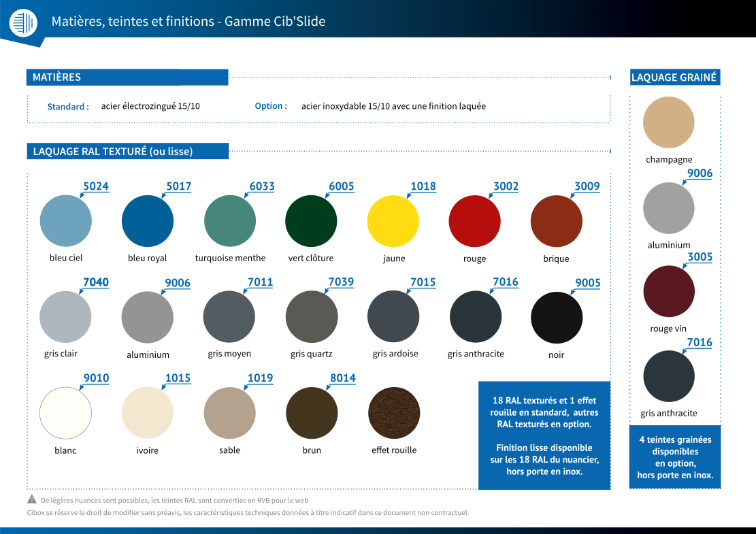The image size is (756, 534).
Task: Select the bleu ciel 5024 color swatch
Action: [65, 220]
